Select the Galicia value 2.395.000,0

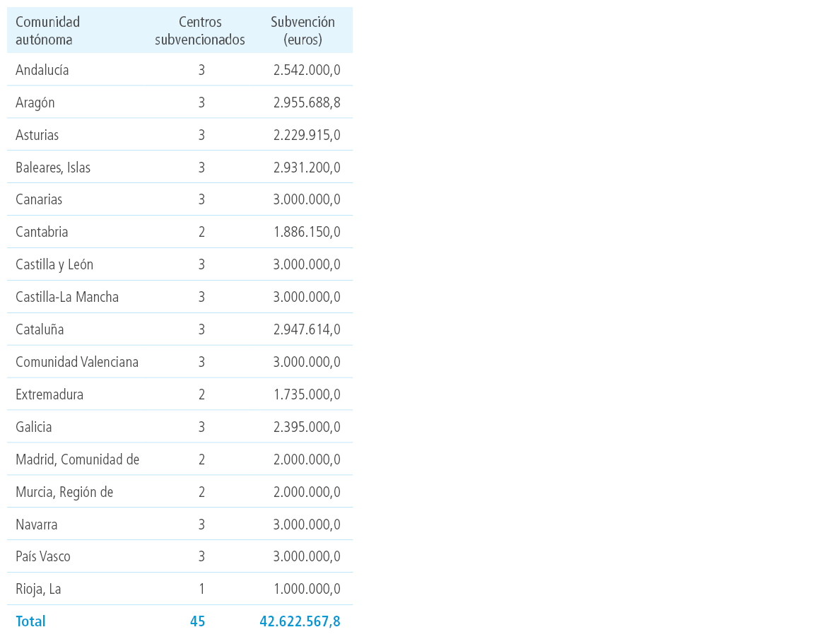pos(307,427)
